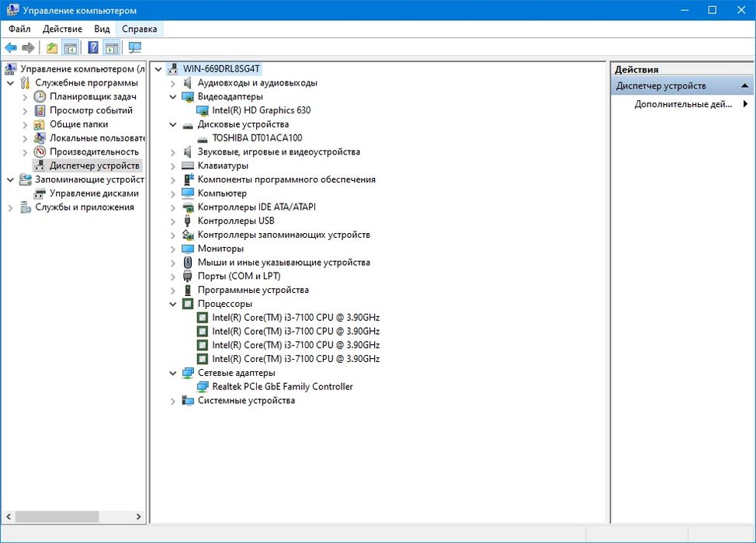Collapse the Служебные программы node
756x543 pixels.
[x=11, y=83]
